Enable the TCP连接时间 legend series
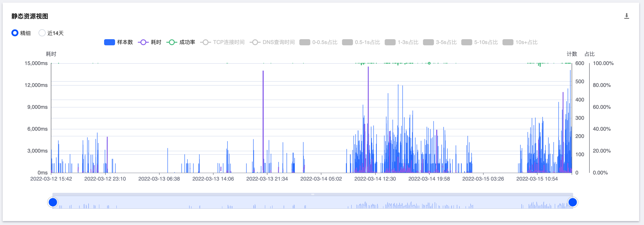The width and height of the screenshot is (644, 225). click(x=222, y=42)
